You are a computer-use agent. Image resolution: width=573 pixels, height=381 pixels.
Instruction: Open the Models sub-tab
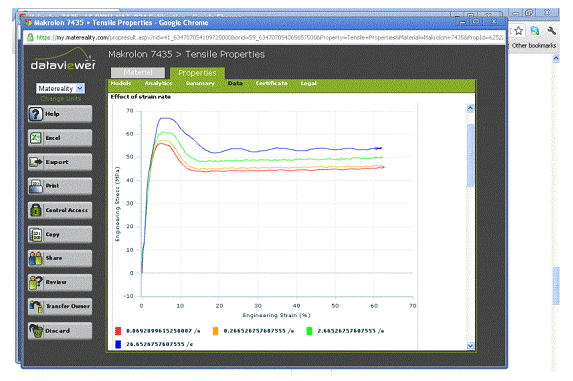(121, 83)
